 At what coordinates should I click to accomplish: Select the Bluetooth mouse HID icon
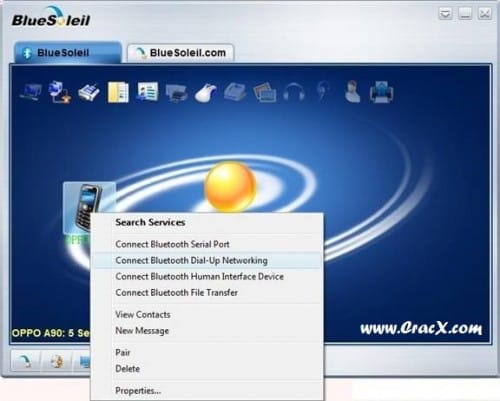[x=205, y=92]
